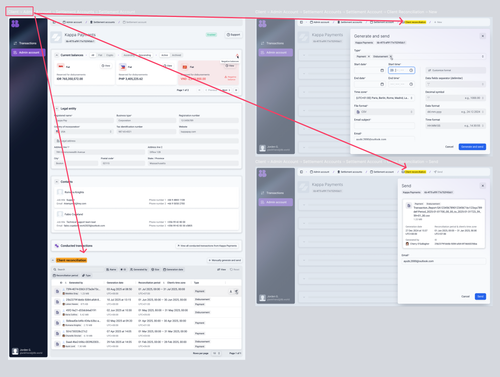Open the Generation date filter chip
The image size is (500, 377).
[173, 269]
